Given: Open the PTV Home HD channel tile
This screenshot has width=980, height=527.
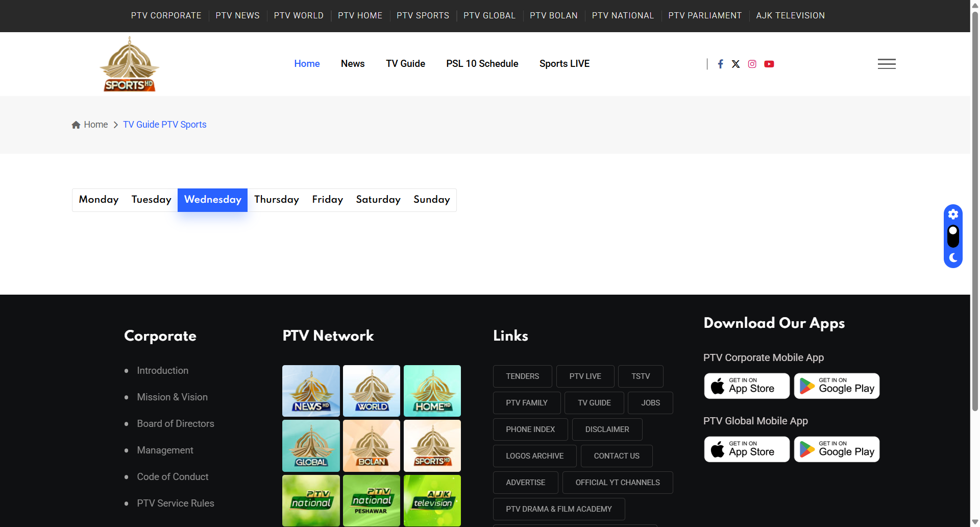Looking at the screenshot, I should pyautogui.click(x=432, y=391).
